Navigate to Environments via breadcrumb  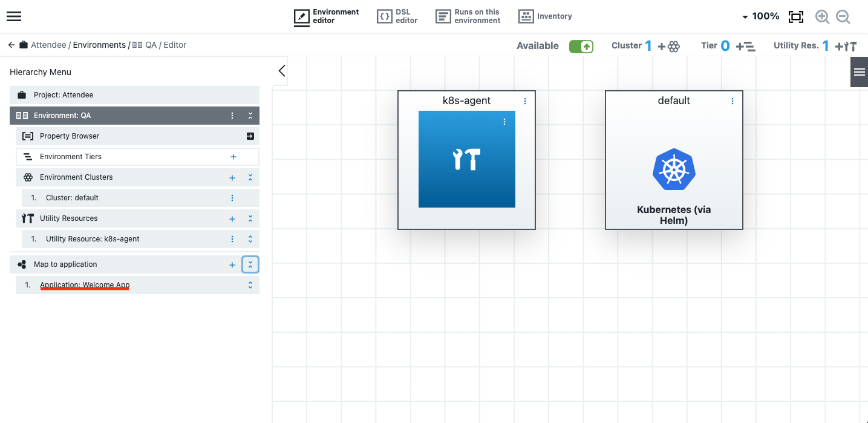pyautogui.click(x=99, y=45)
